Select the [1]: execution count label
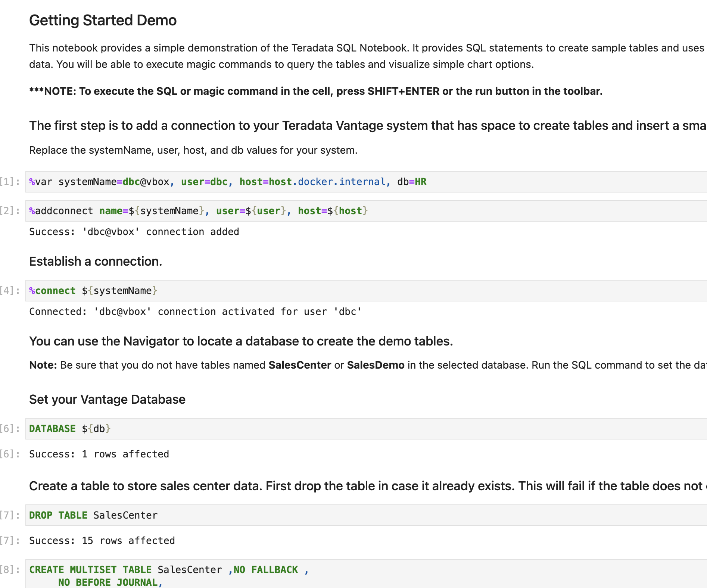This screenshot has height=588, width=707. [9, 182]
